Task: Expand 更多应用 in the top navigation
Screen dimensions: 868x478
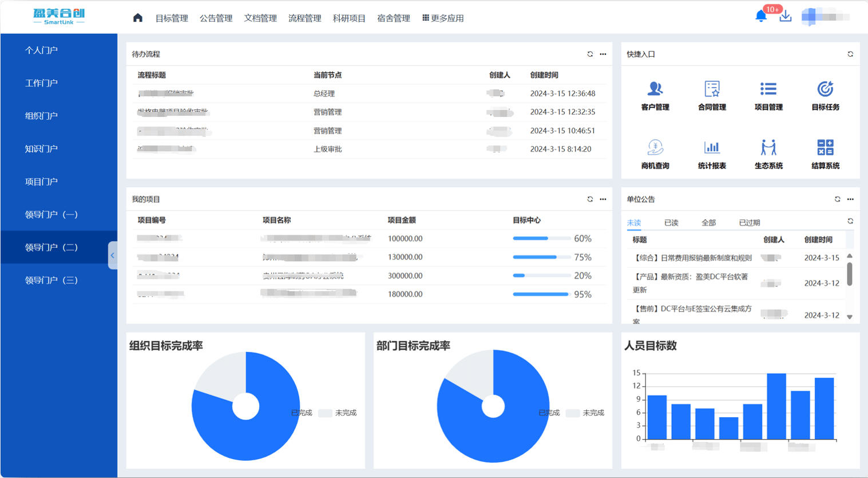Action: [x=443, y=18]
